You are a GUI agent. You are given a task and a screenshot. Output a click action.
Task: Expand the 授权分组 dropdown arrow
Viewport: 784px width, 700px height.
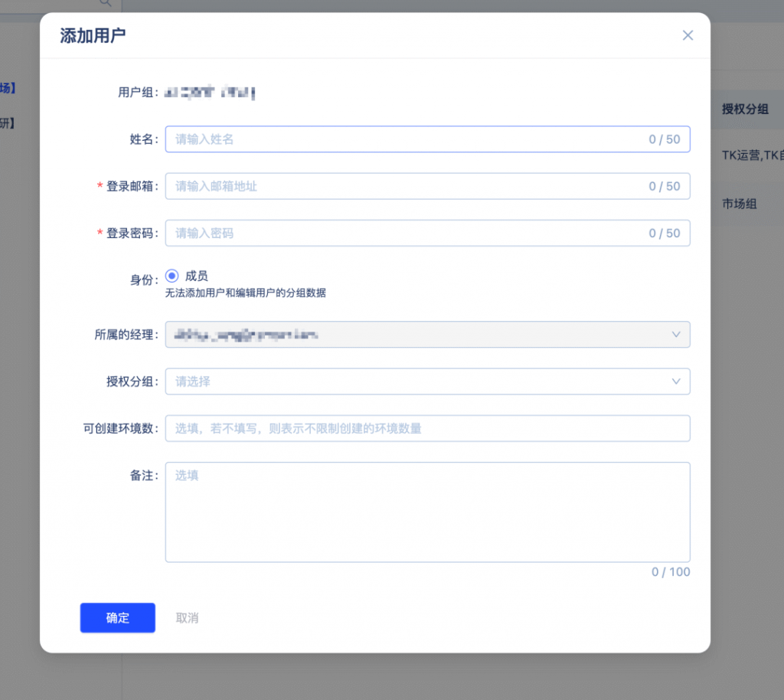[675, 381]
